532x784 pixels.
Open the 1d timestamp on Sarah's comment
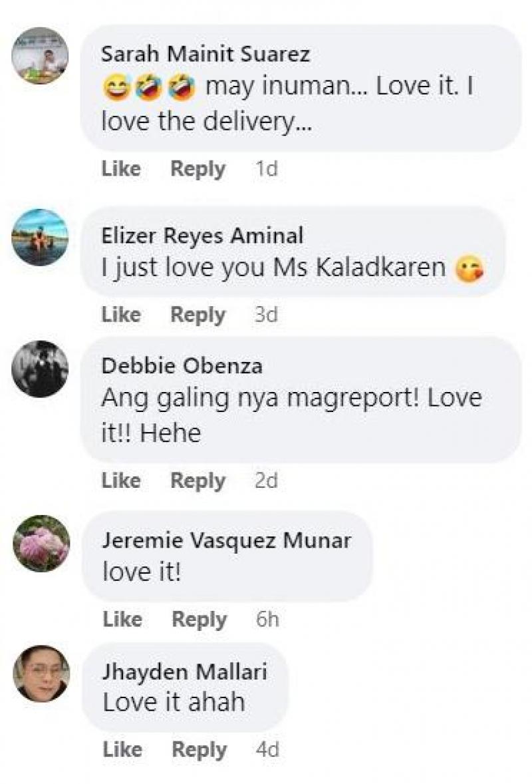click(266, 168)
